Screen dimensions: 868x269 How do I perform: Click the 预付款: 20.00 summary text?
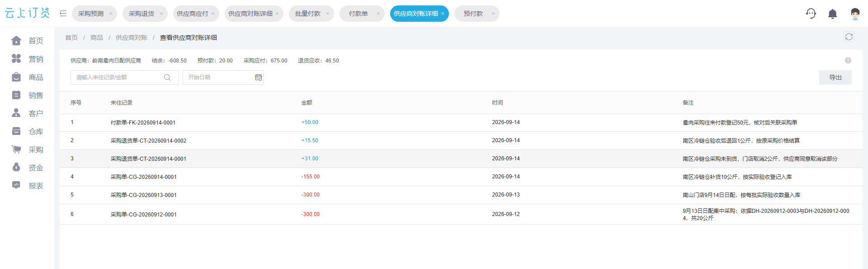click(x=215, y=61)
